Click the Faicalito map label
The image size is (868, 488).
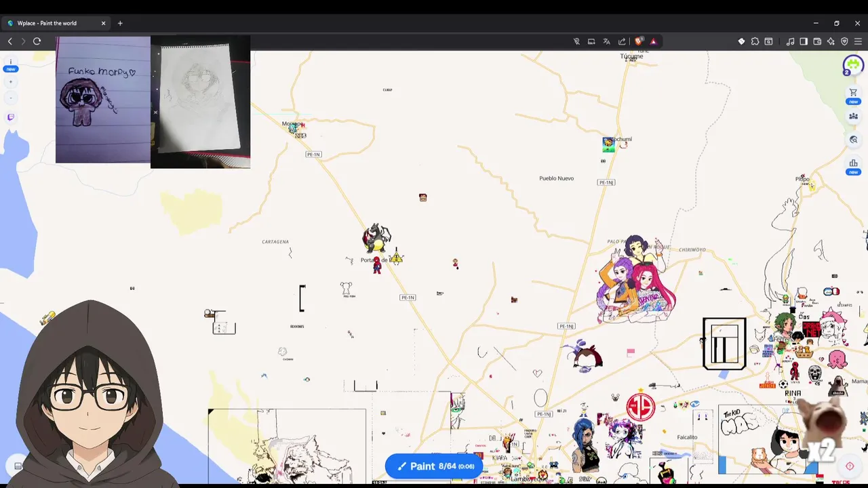point(687,437)
